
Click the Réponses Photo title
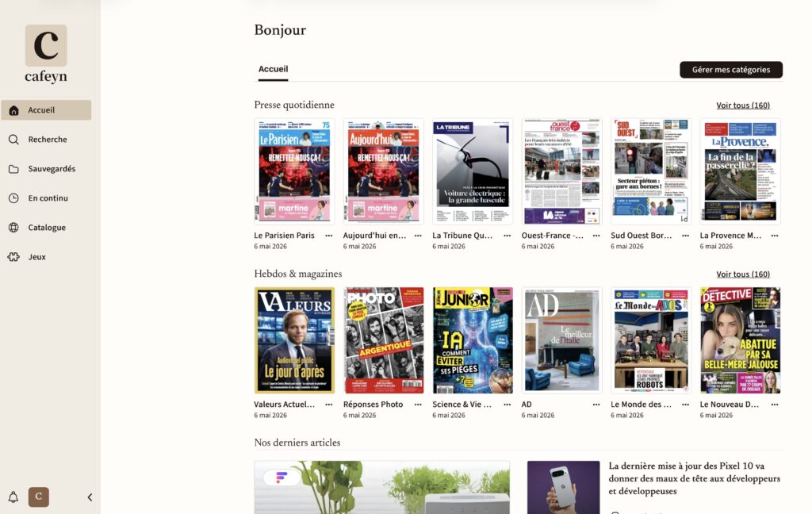click(373, 405)
